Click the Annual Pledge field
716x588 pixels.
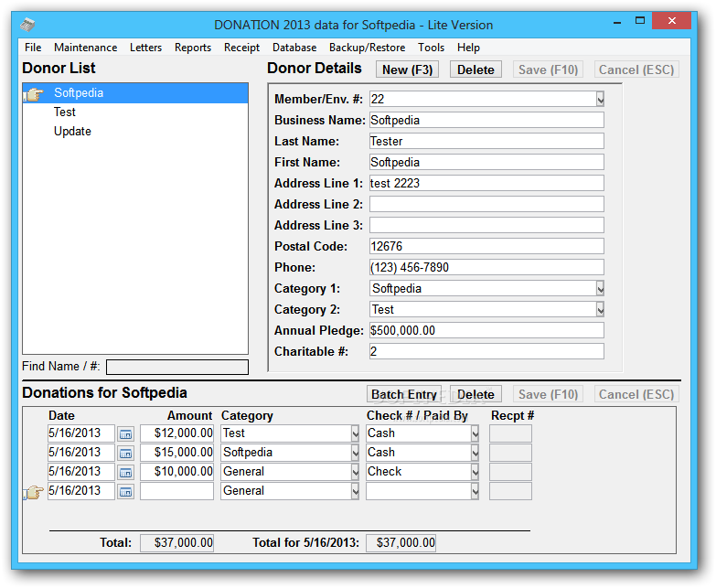point(486,330)
